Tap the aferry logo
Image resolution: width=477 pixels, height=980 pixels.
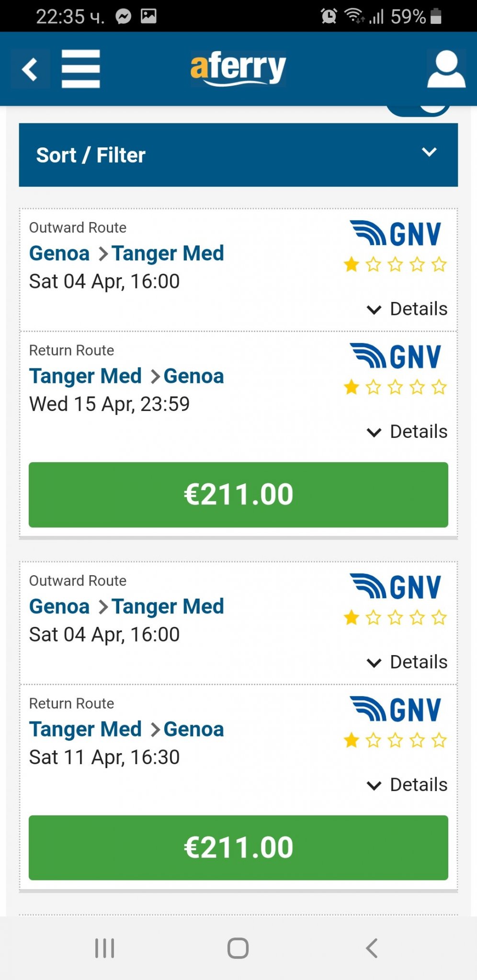pyautogui.click(x=238, y=69)
